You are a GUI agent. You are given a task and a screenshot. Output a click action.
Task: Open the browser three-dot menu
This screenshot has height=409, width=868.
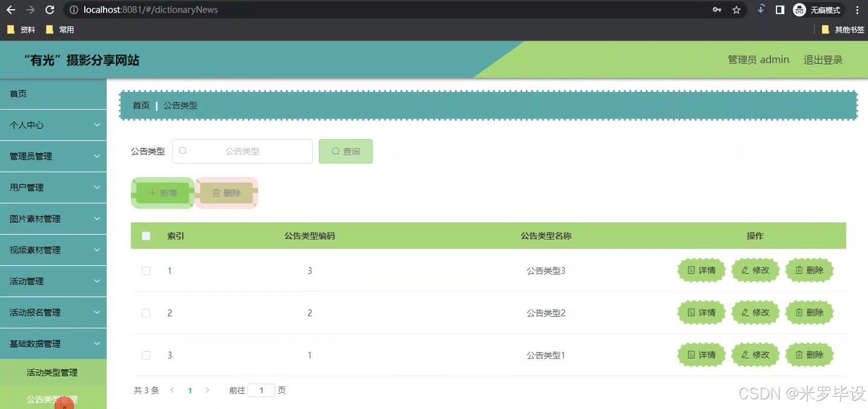click(857, 10)
